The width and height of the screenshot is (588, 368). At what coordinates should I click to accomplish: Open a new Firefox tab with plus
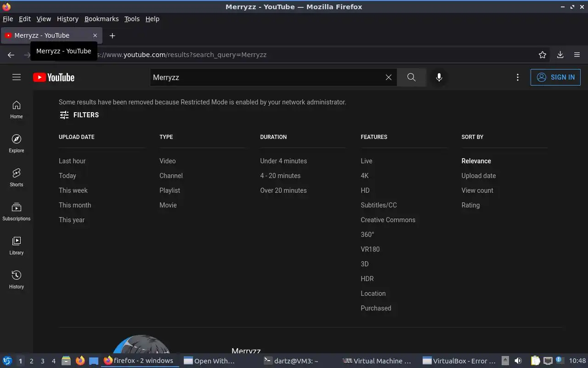point(112,35)
